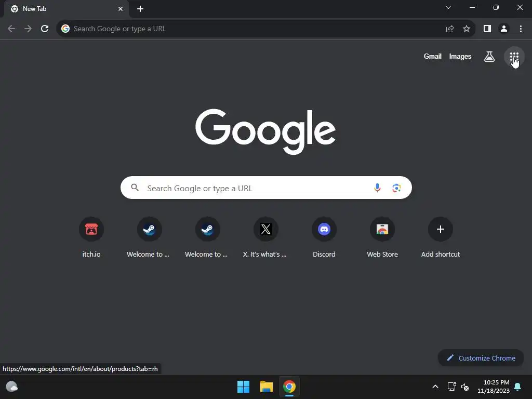The image size is (532, 399).
Task: Add a new shortcut tile
Action: coord(441,237)
